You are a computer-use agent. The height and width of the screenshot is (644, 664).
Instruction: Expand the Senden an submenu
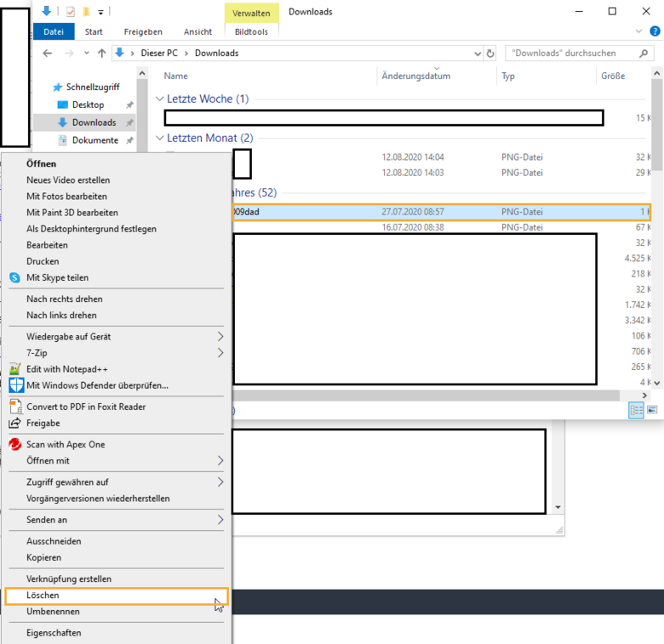click(220, 520)
